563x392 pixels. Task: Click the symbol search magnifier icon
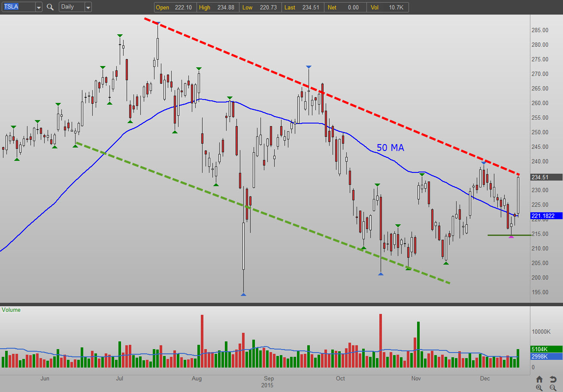pyautogui.click(x=50, y=7)
